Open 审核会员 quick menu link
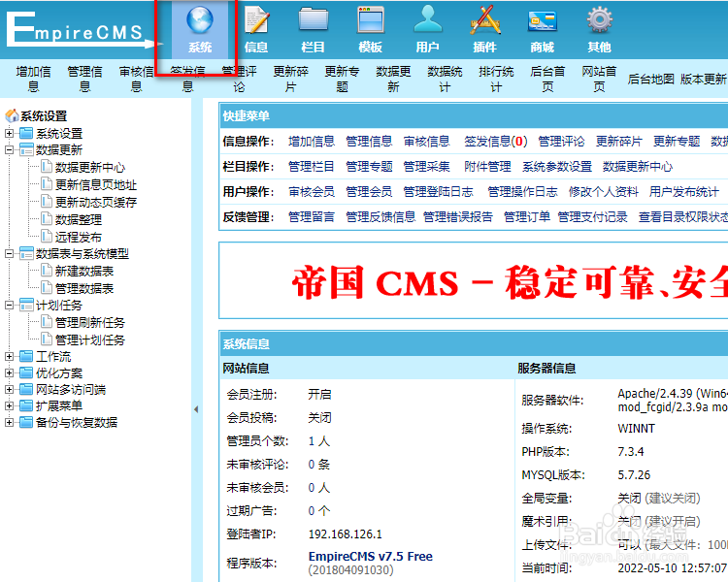This screenshot has height=582, width=728. point(311,191)
